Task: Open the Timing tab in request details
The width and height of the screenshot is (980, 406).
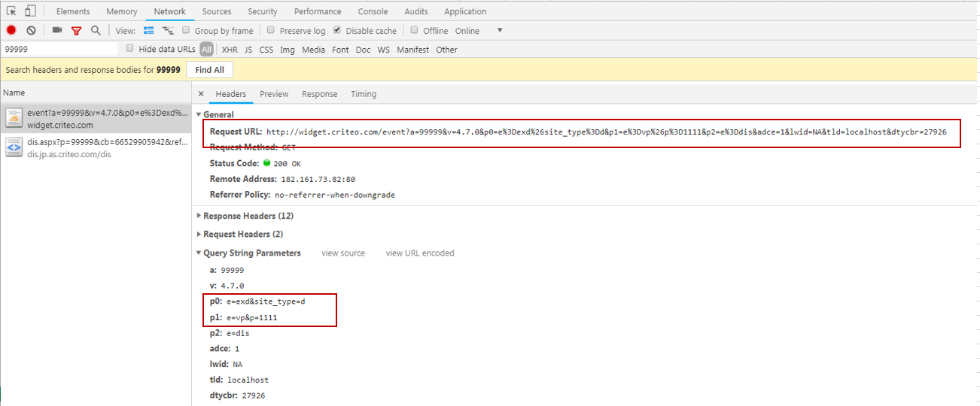Action: click(363, 94)
